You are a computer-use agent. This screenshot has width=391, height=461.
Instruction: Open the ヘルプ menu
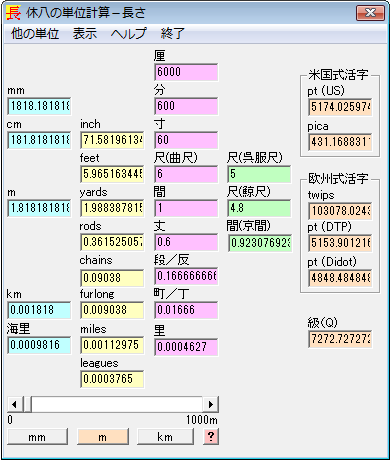point(129,33)
